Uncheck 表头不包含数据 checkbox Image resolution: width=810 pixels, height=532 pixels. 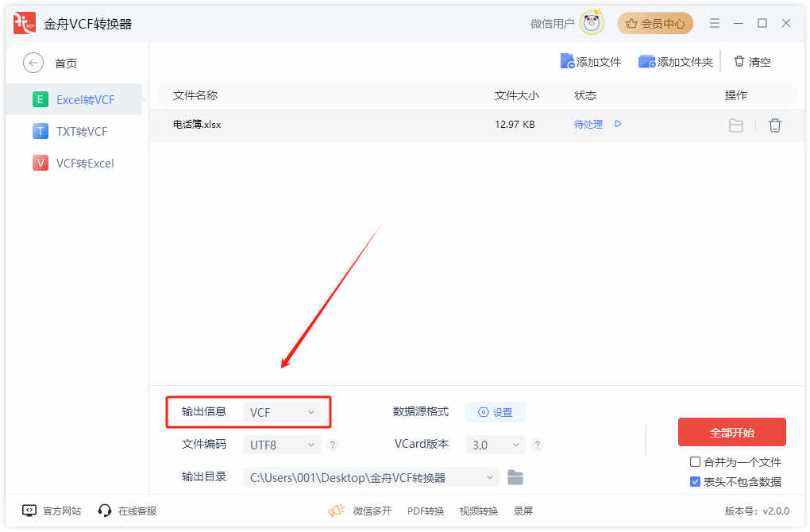click(x=696, y=481)
